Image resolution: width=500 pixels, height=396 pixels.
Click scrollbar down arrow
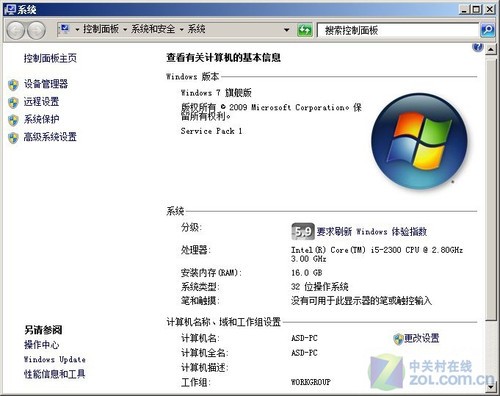tap(490, 387)
